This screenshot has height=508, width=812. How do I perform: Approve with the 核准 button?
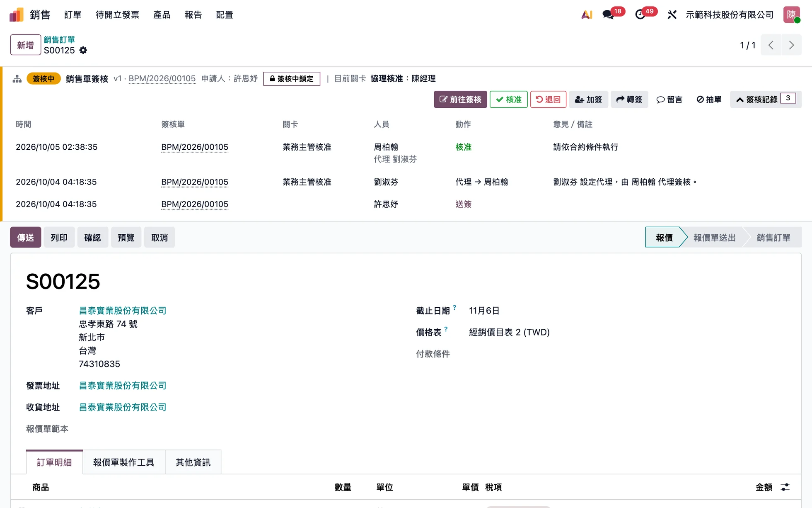coord(509,100)
